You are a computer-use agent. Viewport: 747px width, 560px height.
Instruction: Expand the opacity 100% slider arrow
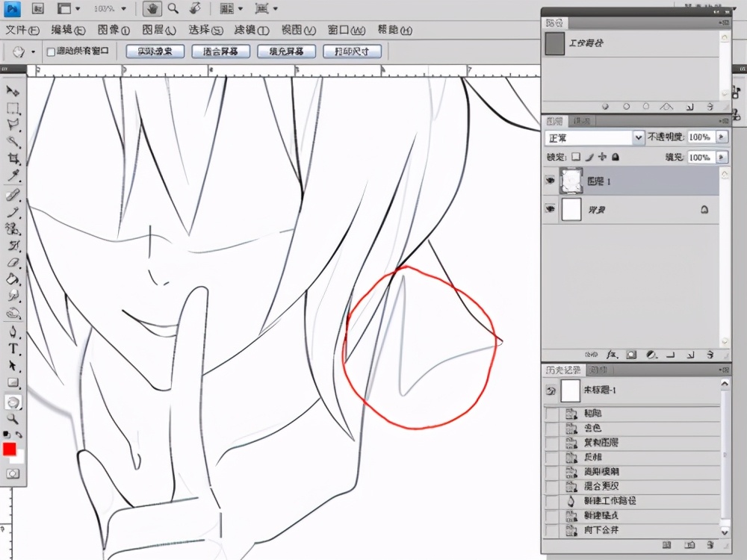[x=721, y=137]
